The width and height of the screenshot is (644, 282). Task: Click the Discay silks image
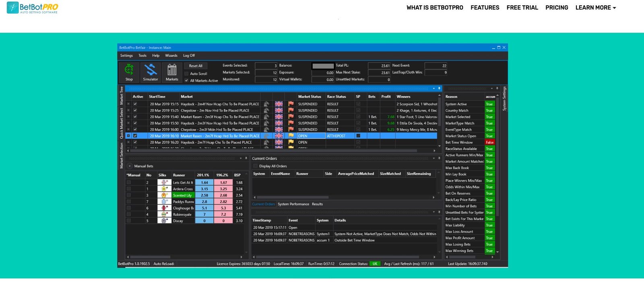pos(164,221)
